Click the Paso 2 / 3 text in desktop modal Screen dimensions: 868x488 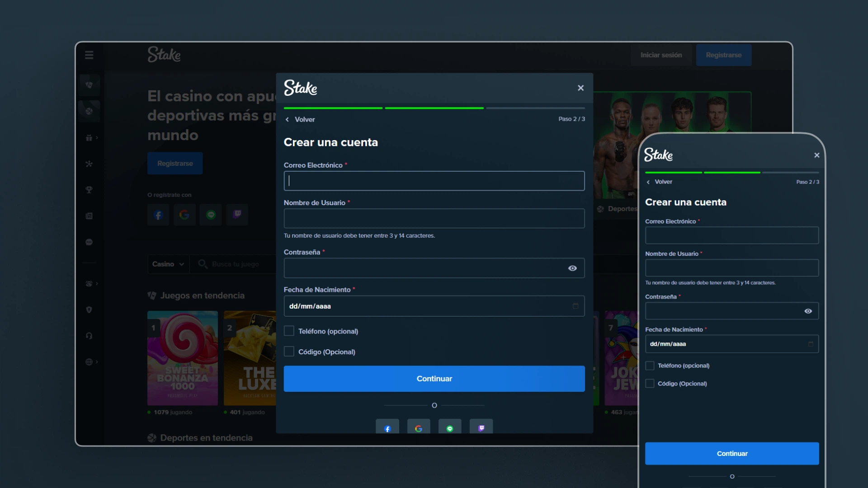click(571, 119)
